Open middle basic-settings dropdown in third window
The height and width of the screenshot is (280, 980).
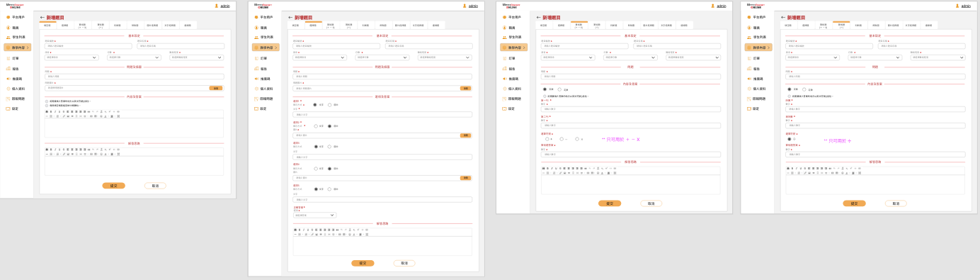pos(630,57)
